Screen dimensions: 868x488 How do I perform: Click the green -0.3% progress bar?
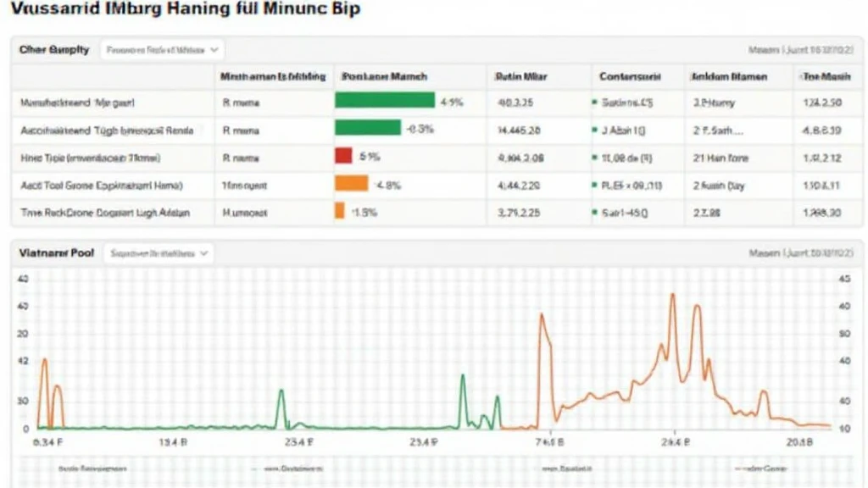point(368,127)
